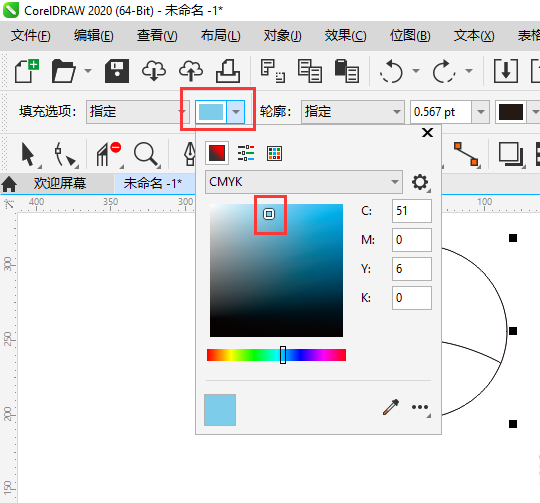Viewport: 540px width, 503px height.
Task: Switch to the 欢迎屏幕 tab
Action: (x=60, y=183)
